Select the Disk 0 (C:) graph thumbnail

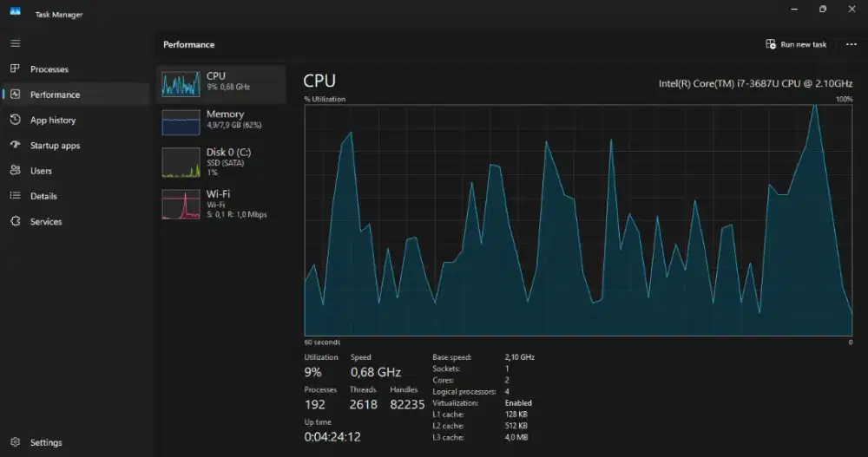coord(181,162)
